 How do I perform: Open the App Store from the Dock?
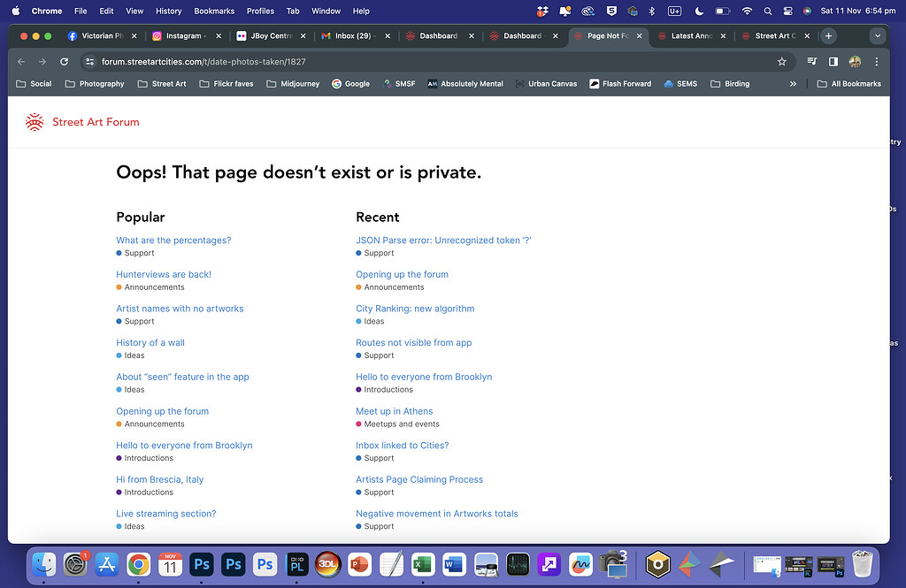106,564
